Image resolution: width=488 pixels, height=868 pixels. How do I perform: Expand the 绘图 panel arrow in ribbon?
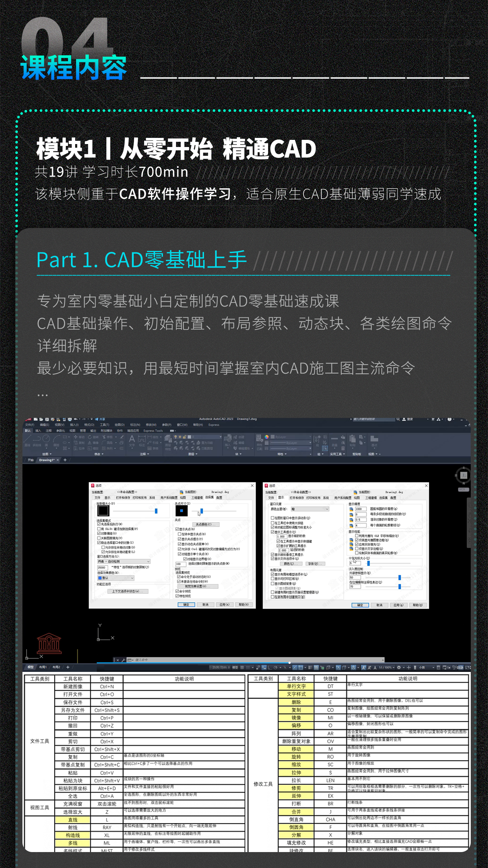point(50,454)
